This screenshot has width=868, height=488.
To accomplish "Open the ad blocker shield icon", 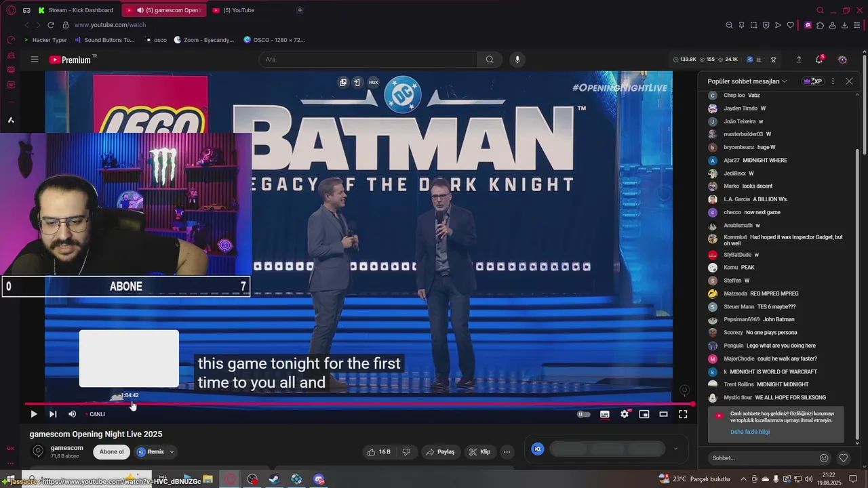I will pos(766,25).
